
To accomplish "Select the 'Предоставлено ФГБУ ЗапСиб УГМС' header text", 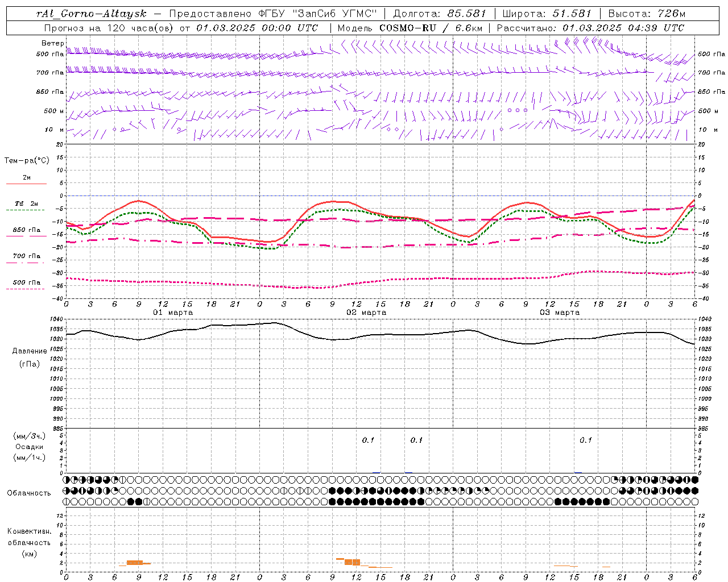I will pos(274,14).
